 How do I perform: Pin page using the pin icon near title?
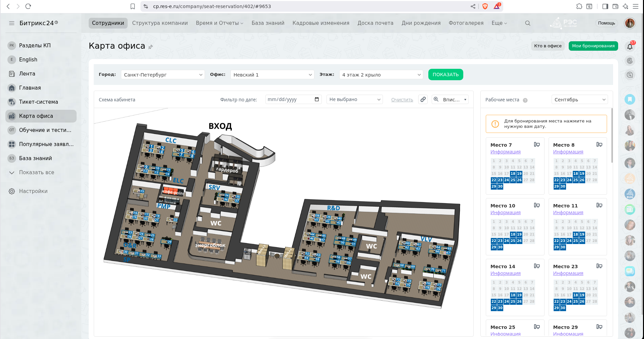[151, 47]
